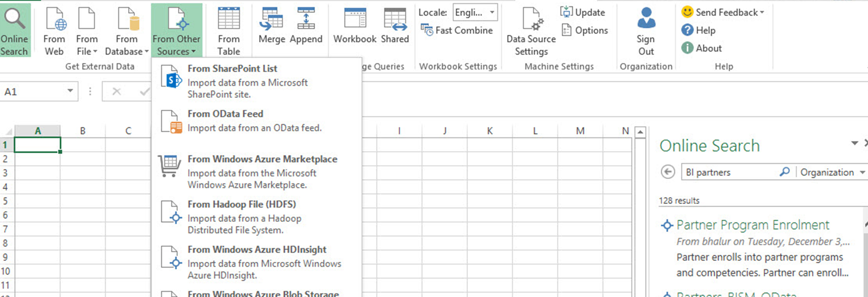Choose From SharePoint List menu item

[232, 69]
